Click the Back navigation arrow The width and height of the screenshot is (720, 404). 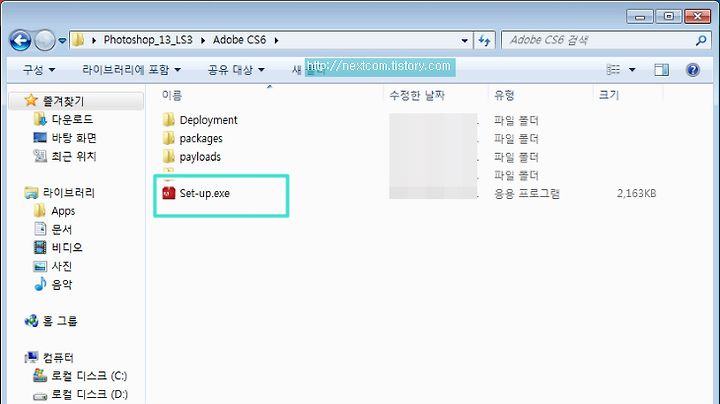click(x=20, y=40)
